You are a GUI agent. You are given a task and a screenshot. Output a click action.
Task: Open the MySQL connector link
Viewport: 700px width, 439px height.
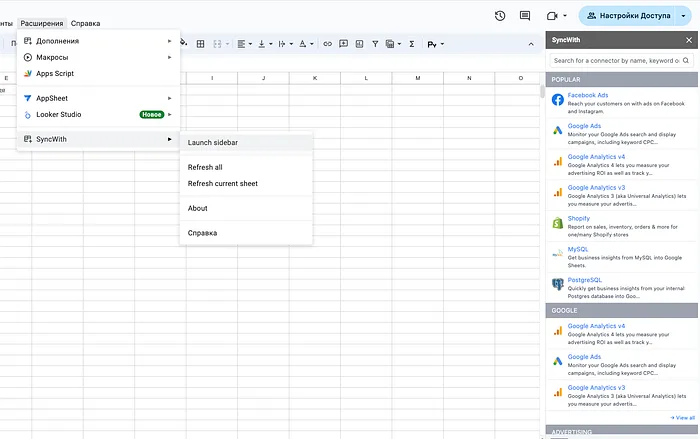pos(578,249)
